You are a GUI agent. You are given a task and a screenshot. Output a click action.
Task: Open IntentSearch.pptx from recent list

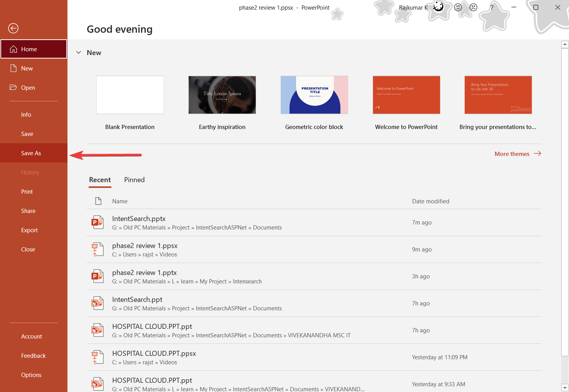[314, 223]
